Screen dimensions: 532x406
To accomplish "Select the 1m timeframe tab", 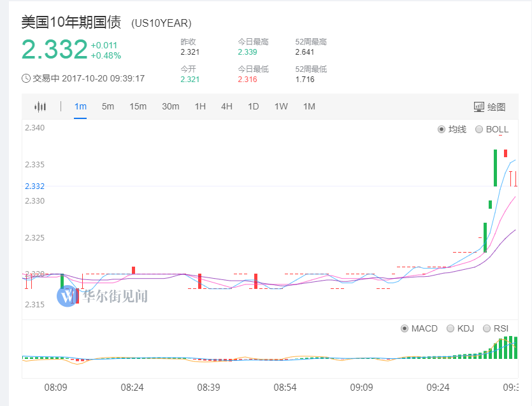I will click(x=80, y=106).
